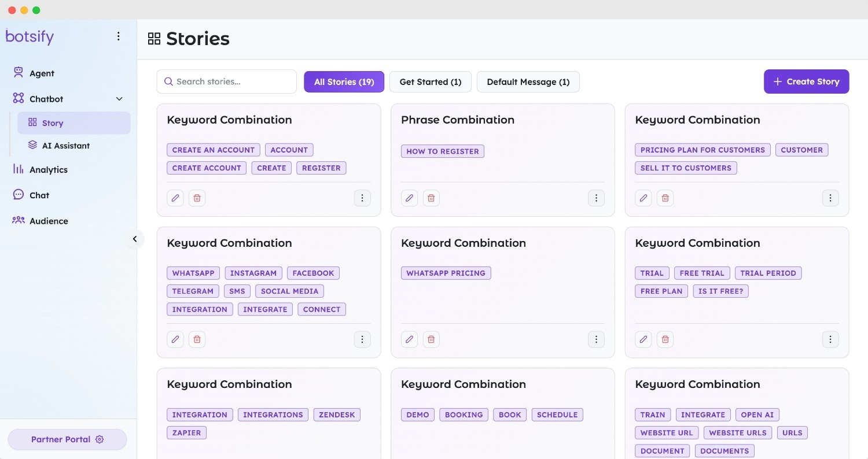Click pencil icon on the FREE TRIAL story
Viewport: 868px width, 459px height.
643,339
